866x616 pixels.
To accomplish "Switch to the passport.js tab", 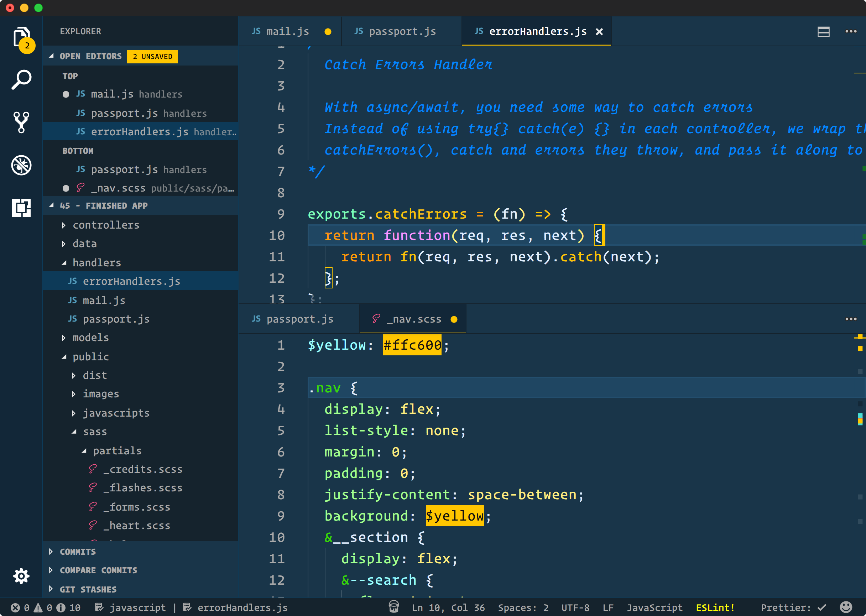I will 394,31.
